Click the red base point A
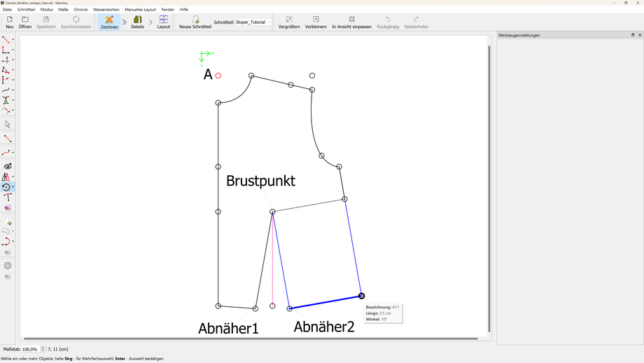 pos(218,76)
